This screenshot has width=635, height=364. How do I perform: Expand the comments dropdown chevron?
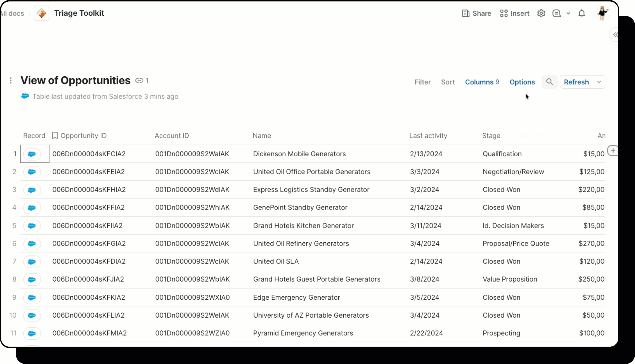[568, 13]
